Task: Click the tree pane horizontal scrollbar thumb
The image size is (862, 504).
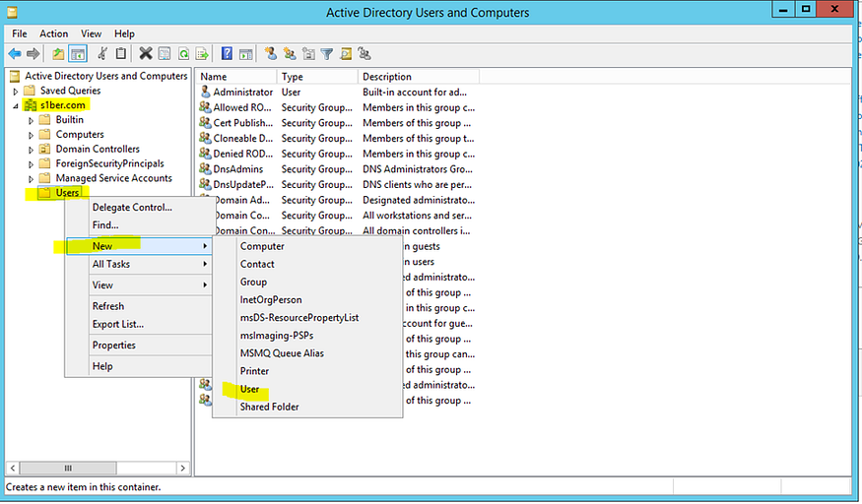Action: pyautogui.click(x=68, y=469)
